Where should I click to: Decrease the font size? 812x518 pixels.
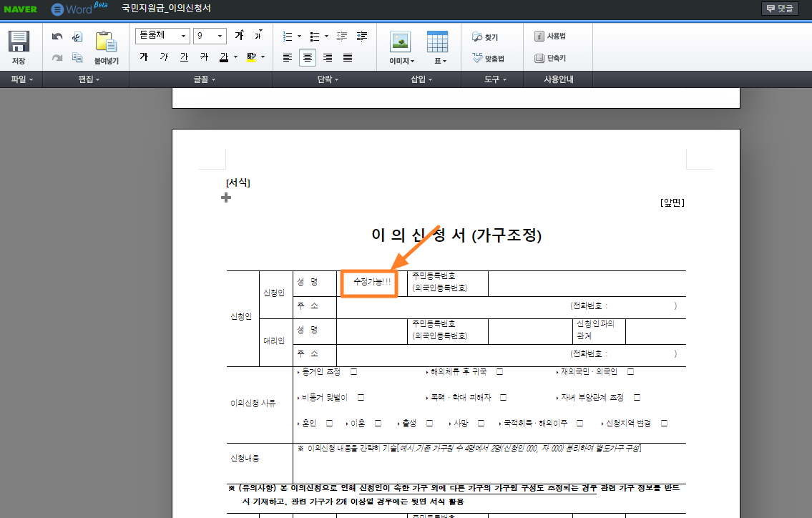tap(258, 35)
